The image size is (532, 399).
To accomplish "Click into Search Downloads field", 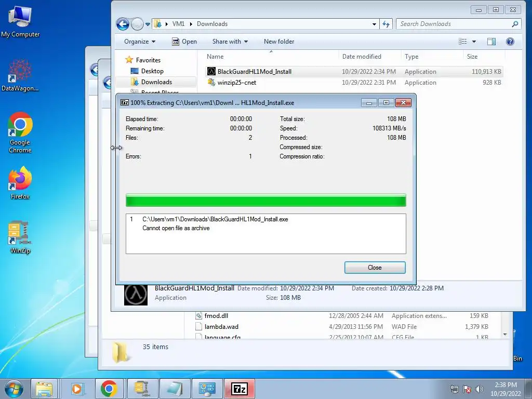I will [x=454, y=24].
